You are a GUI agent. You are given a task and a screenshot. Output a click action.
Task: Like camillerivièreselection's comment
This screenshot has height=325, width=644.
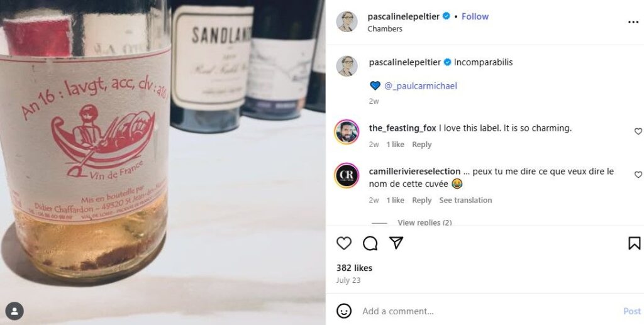(638, 175)
